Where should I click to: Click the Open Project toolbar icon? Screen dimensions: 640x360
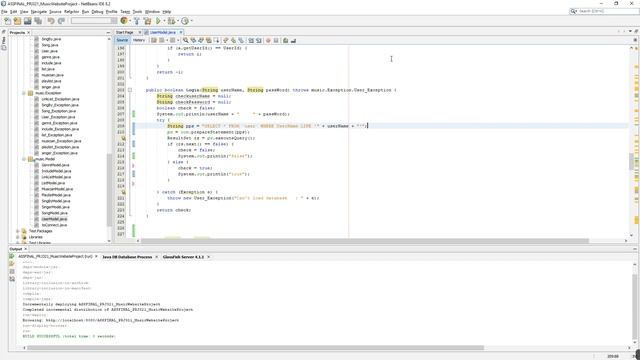28,21
